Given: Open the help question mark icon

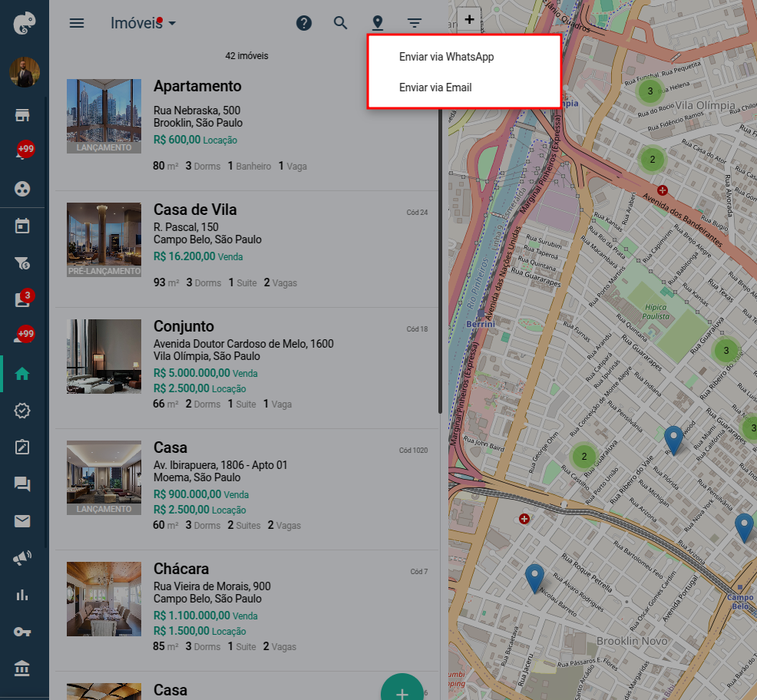Looking at the screenshot, I should coord(304,23).
